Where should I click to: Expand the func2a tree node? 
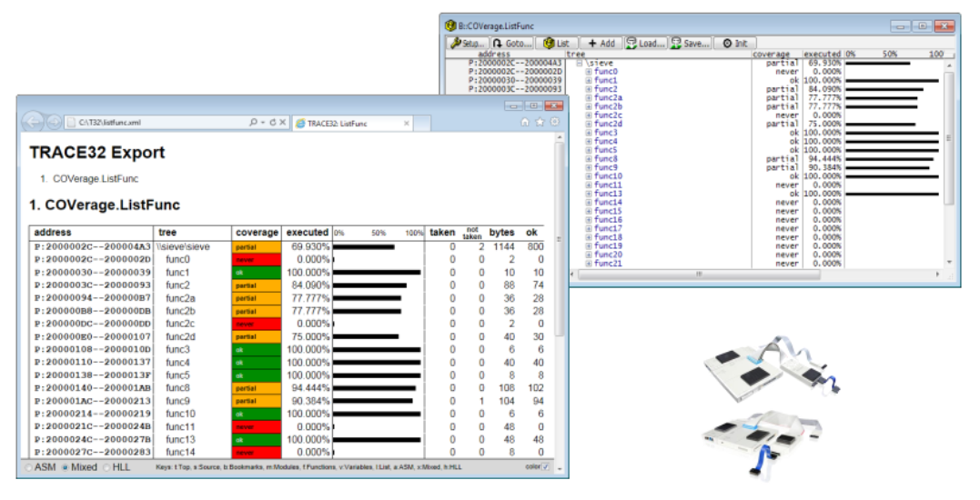(588, 98)
